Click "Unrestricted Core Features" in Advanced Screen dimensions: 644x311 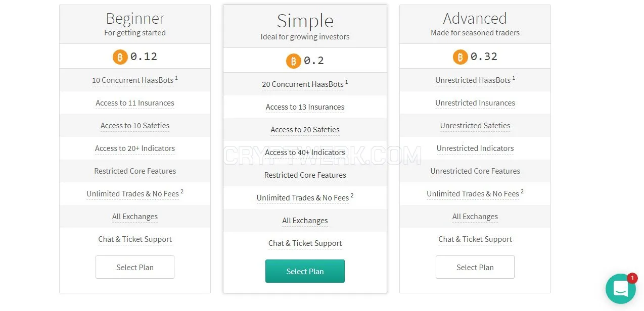pyautogui.click(x=475, y=171)
